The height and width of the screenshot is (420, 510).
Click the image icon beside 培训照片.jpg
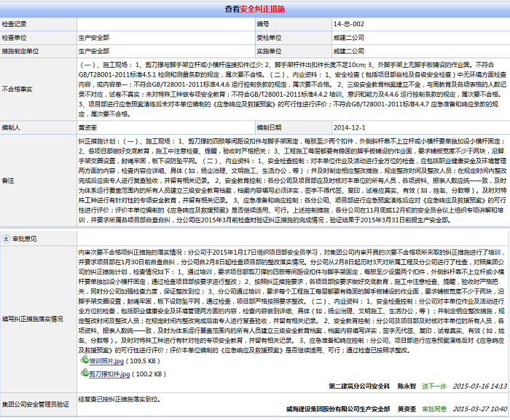pyautogui.click(x=83, y=360)
